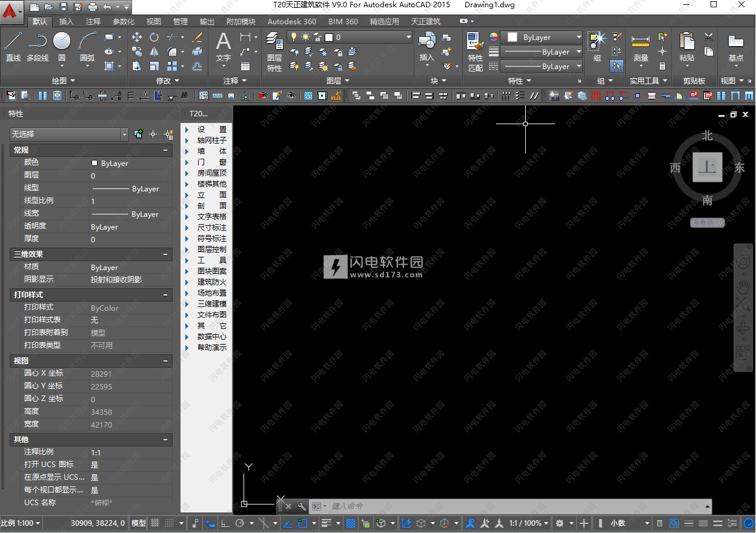Toggle grid display in status bar

pyautogui.click(x=155, y=523)
